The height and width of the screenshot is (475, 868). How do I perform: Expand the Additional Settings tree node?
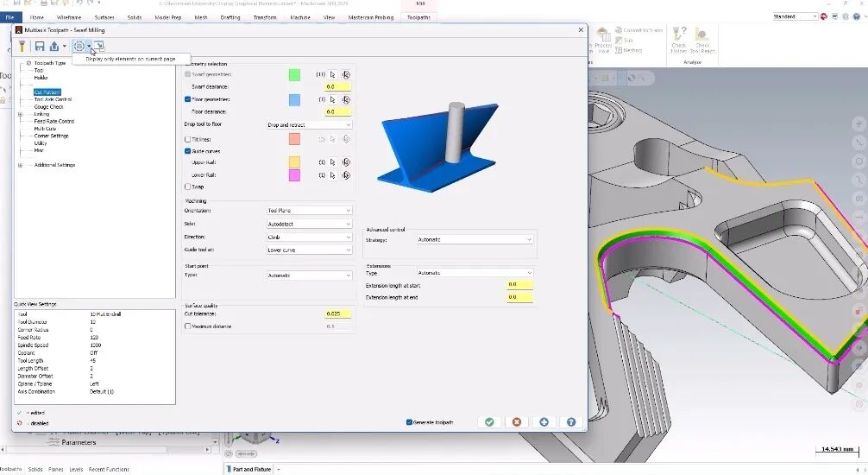(x=21, y=165)
